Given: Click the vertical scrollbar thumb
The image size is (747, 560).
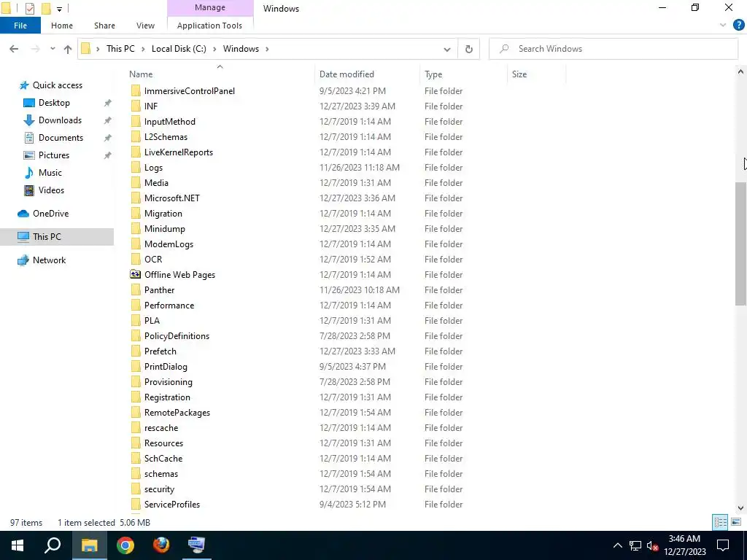Looking at the screenshot, I should (x=740, y=244).
